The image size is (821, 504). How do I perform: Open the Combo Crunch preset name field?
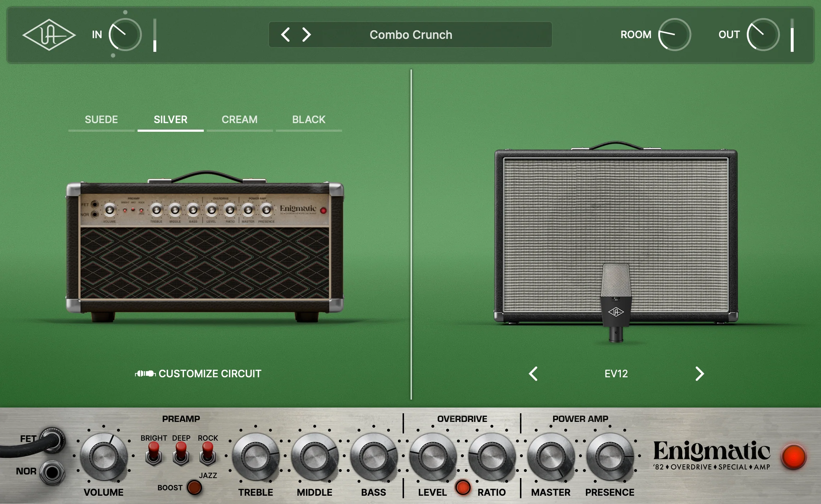tap(411, 35)
